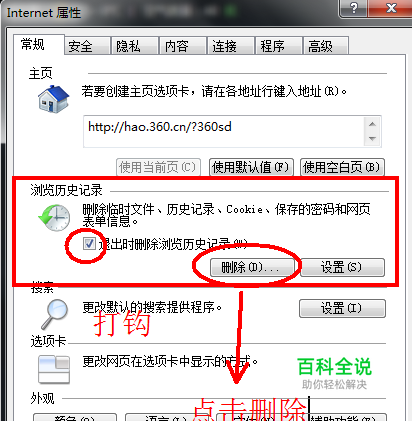Click the question mark help button
412x421 pixels.
(x=353, y=8)
